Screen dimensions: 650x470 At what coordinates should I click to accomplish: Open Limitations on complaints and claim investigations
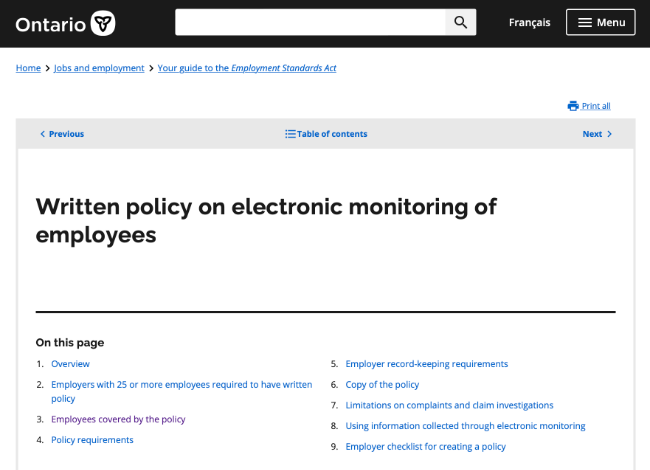point(449,405)
